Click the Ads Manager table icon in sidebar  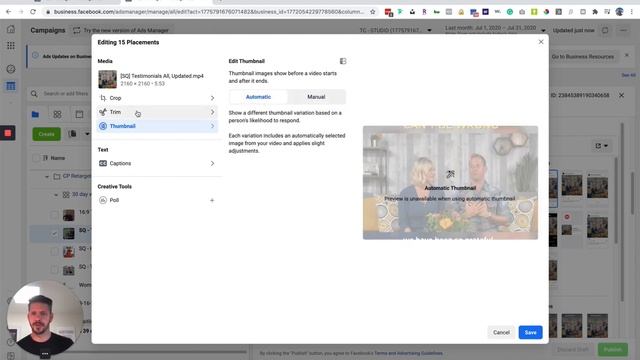coord(11,86)
